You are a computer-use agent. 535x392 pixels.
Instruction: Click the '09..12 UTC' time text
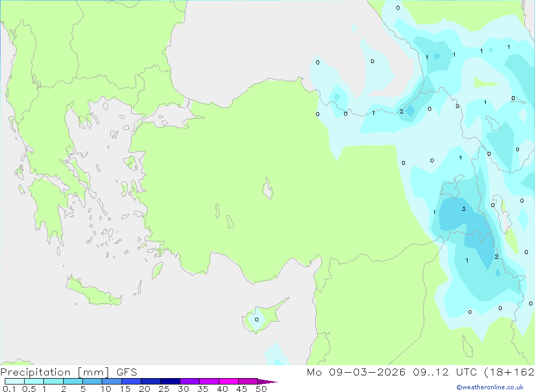coord(445,372)
